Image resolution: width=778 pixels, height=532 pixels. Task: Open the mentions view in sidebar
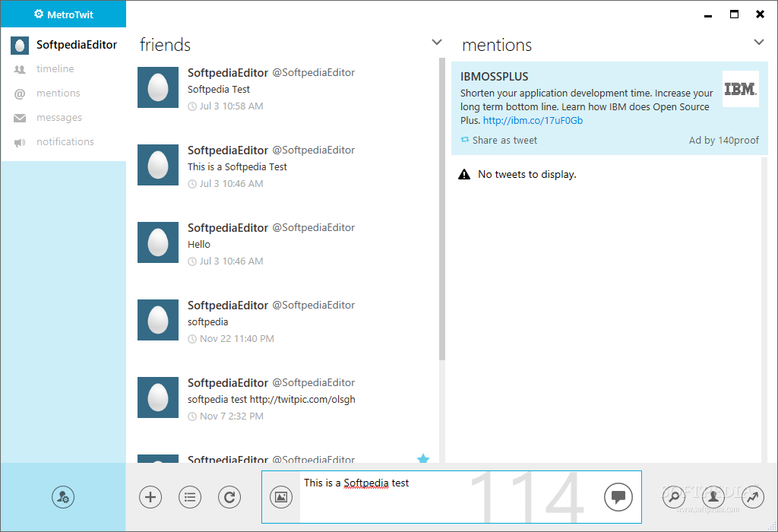click(x=58, y=93)
